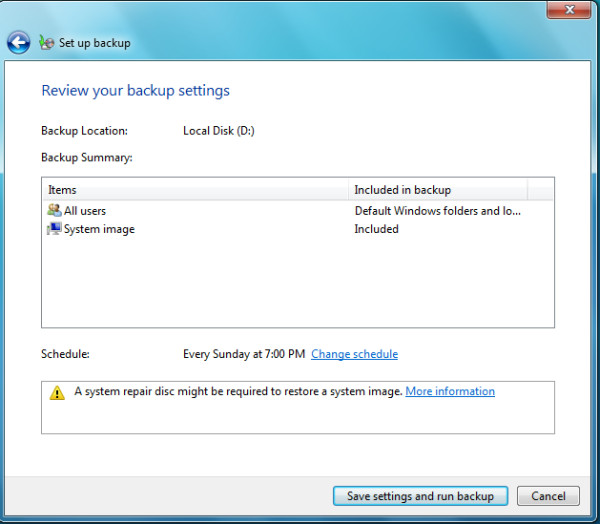Click the 'Included' value for System image
This screenshot has width=600, height=524.
[377, 229]
